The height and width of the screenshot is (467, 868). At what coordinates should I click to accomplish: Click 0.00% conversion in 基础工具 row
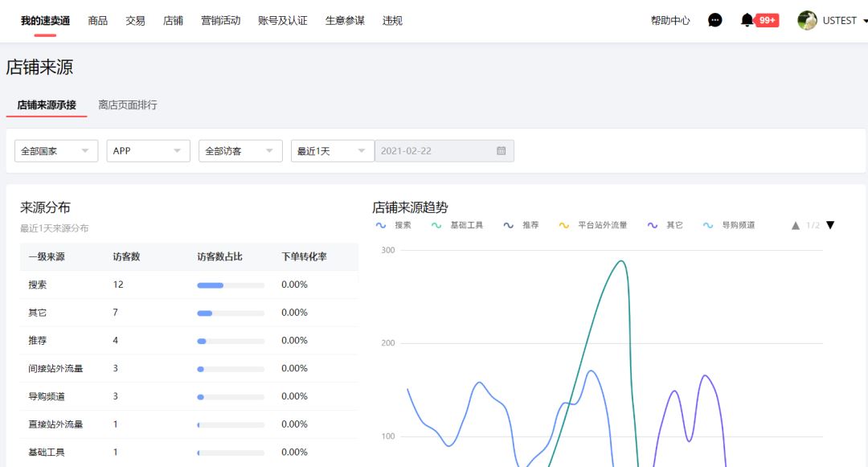pyautogui.click(x=294, y=452)
